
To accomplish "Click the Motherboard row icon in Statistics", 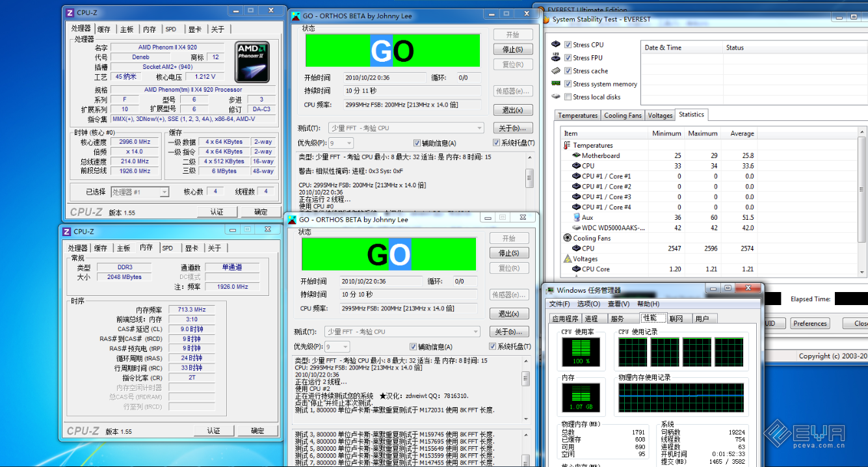I will pos(576,155).
